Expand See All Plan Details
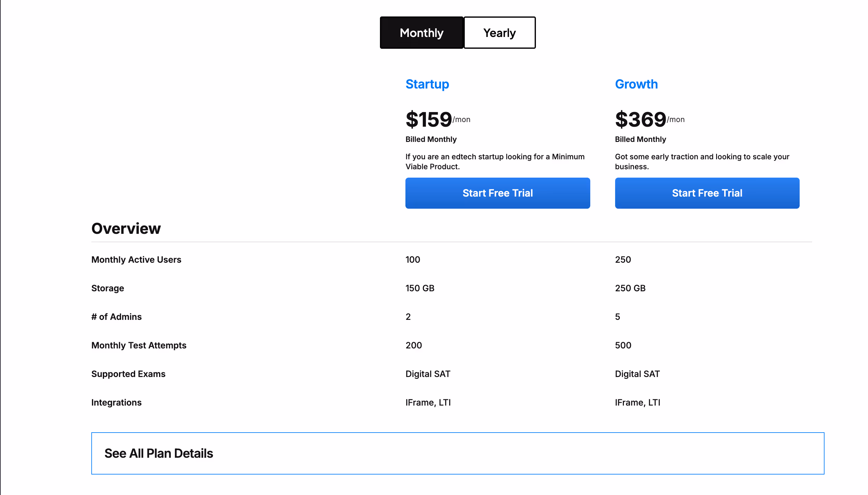Viewport: 868px width, 495px height. pyautogui.click(x=458, y=453)
